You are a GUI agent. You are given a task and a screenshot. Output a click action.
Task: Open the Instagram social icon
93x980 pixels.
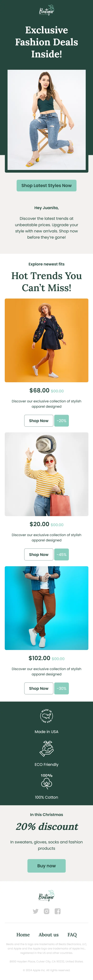pyautogui.click(x=46, y=911)
